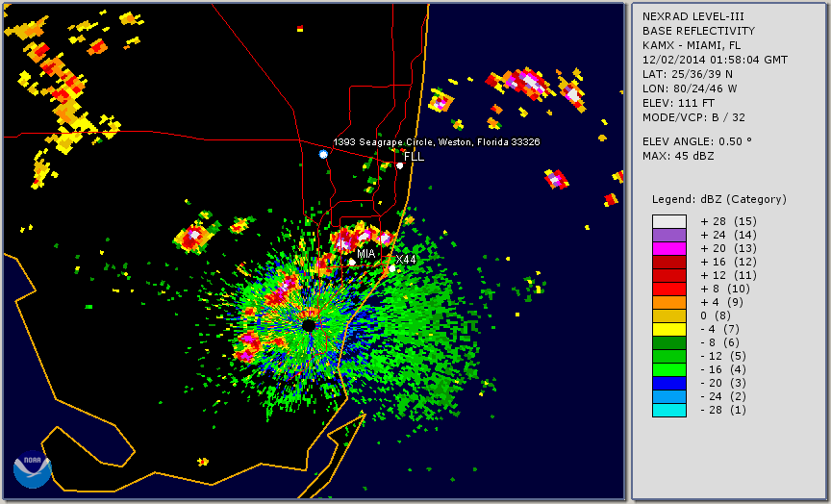Screen dimensions: 831x504
Task: Click the MIA airport label
Action: (x=365, y=254)
